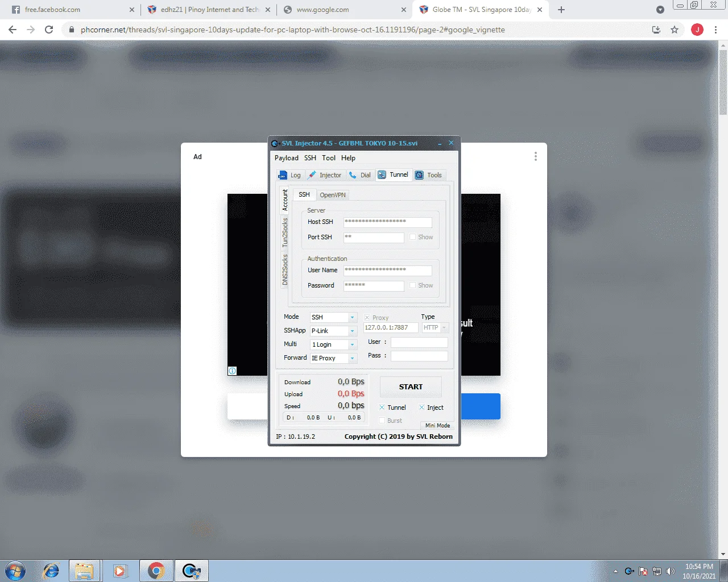Open Windows Explorer from the taskbar

[85, 571]
